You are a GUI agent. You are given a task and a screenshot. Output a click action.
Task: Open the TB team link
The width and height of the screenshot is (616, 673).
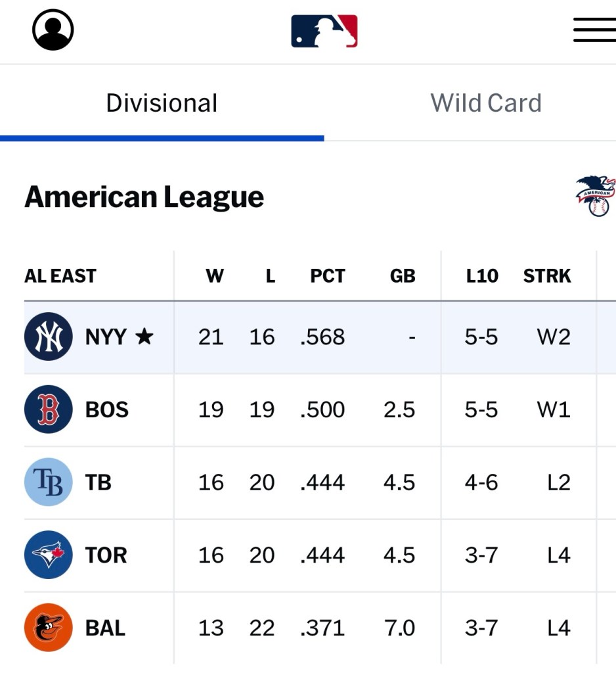[99, 483]
